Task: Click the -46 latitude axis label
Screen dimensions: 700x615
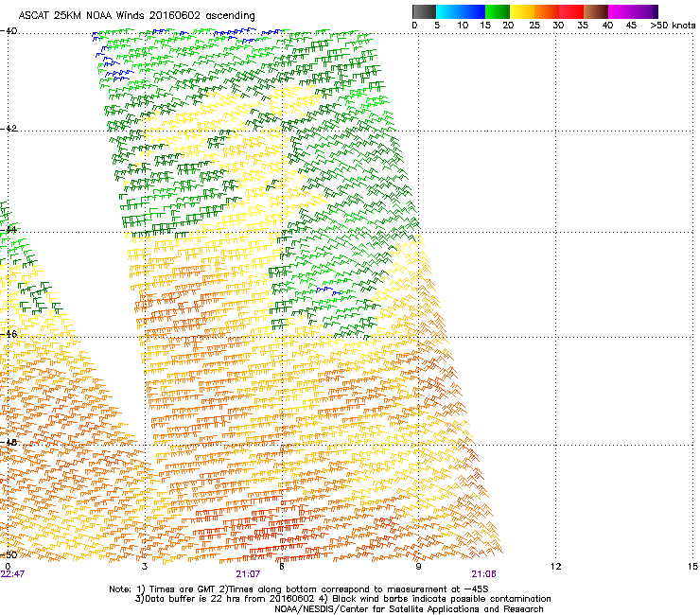Action: tap(9, 334)
